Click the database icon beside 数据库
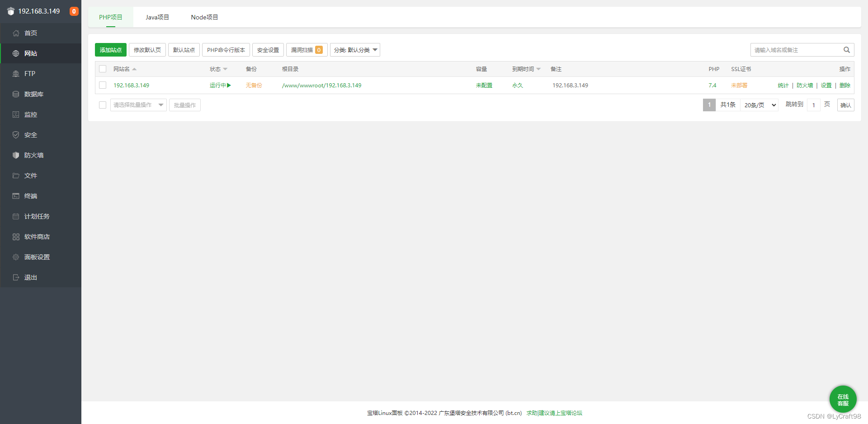 (16, 94)
